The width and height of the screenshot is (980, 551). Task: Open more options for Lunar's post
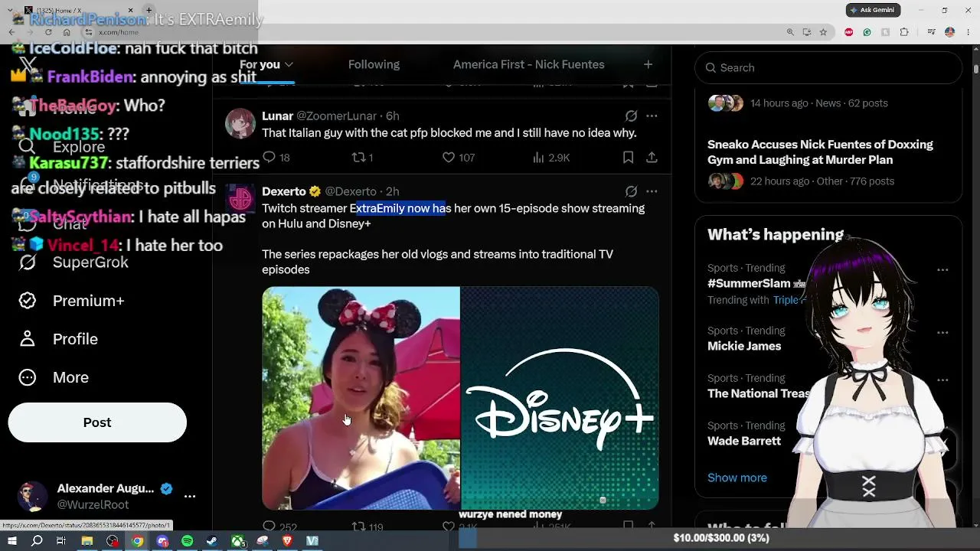tap(652, 116)
